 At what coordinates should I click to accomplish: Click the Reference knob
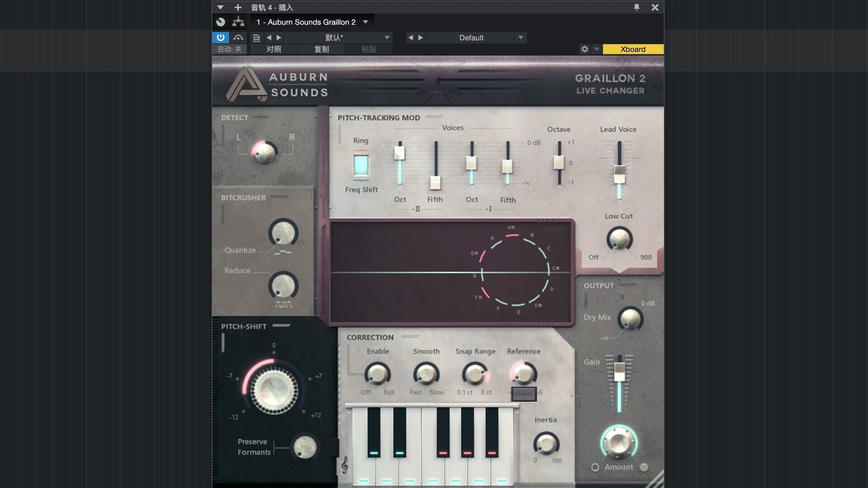coord(524,374)
